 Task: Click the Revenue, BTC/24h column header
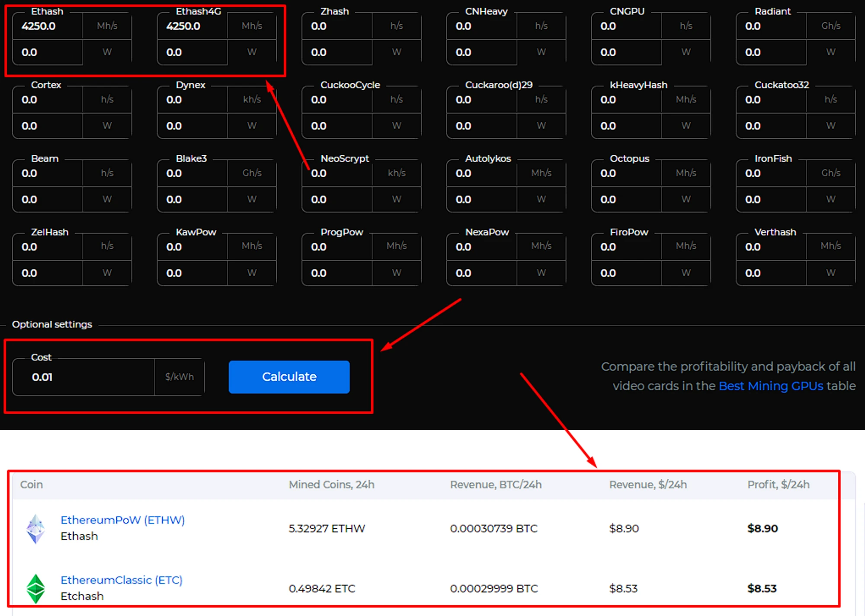[496, 484]
